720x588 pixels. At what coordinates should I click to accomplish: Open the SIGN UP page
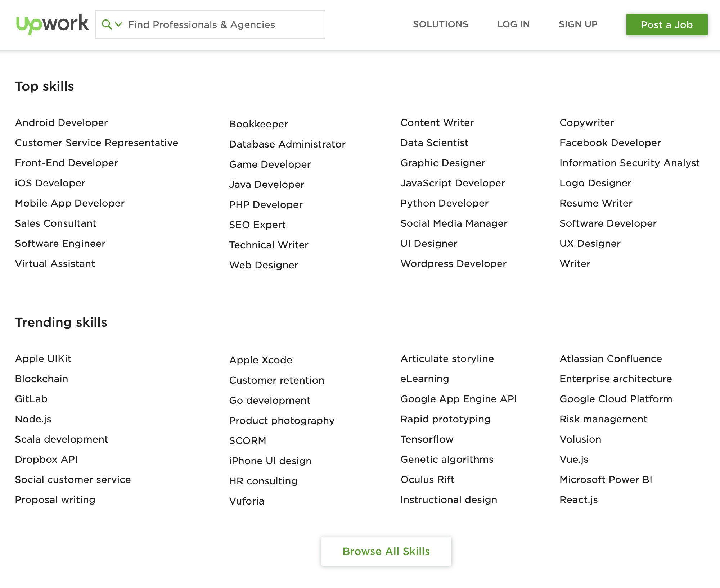[578, 24]
